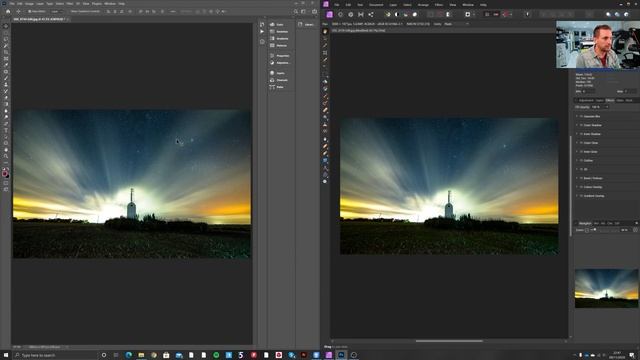Open the Photoshop search icon
This screenshot has width=640, height=360.
pos(296,11)
